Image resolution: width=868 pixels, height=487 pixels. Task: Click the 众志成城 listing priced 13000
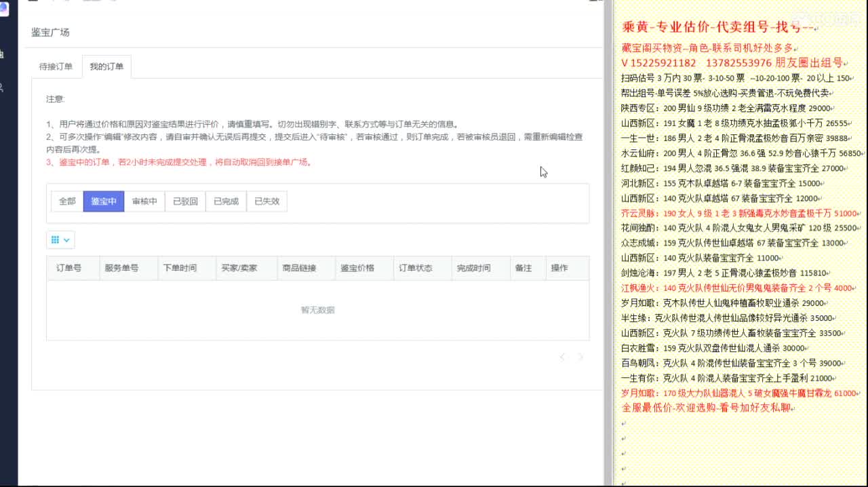click(735, 243)
